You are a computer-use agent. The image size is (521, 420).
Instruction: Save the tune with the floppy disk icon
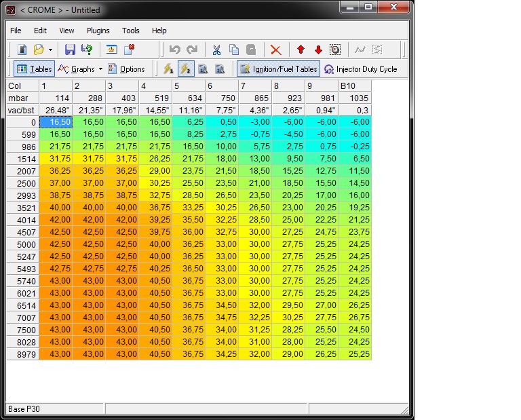pos(70,50)
